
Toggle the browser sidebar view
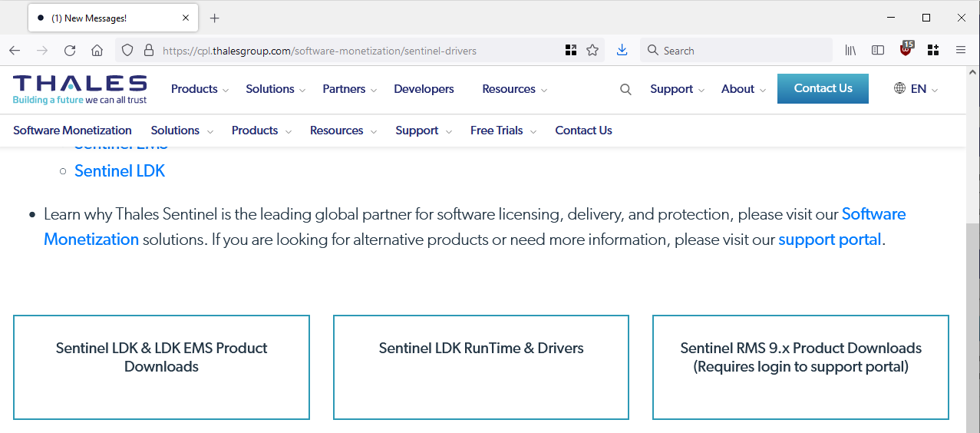coord(878,51)
